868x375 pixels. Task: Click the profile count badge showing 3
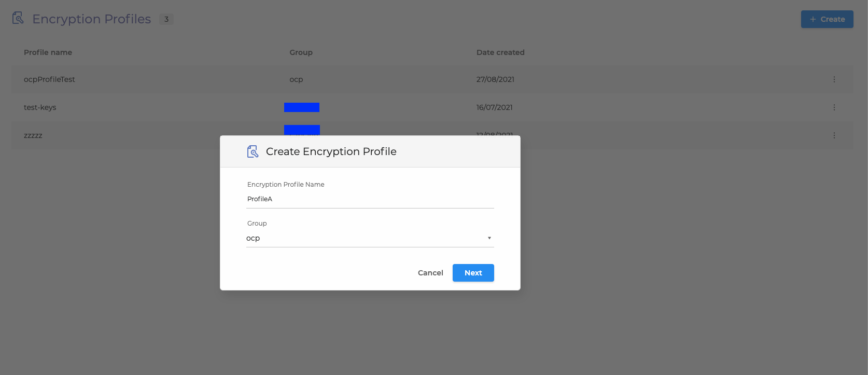coord(166,19)
